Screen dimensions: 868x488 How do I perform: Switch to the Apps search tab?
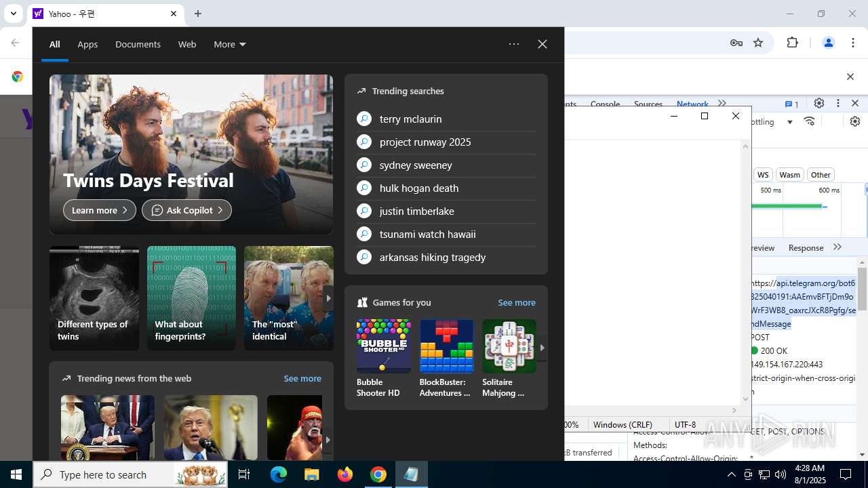(87, 44)
